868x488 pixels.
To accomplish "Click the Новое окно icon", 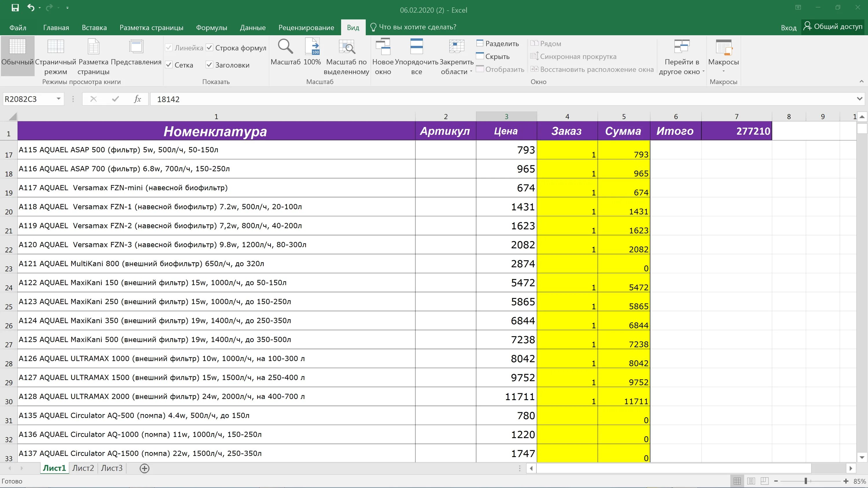I will pyautogui.click(x=383, y=47).
